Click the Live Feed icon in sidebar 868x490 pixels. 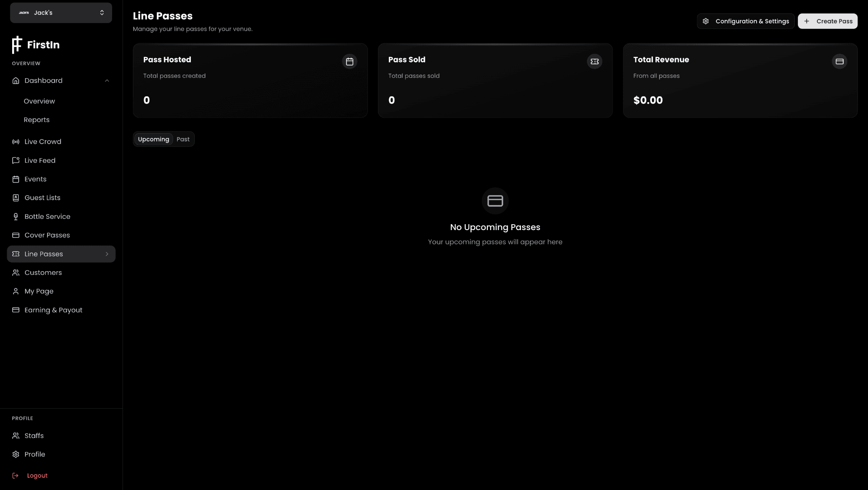(x=15, y=160)
